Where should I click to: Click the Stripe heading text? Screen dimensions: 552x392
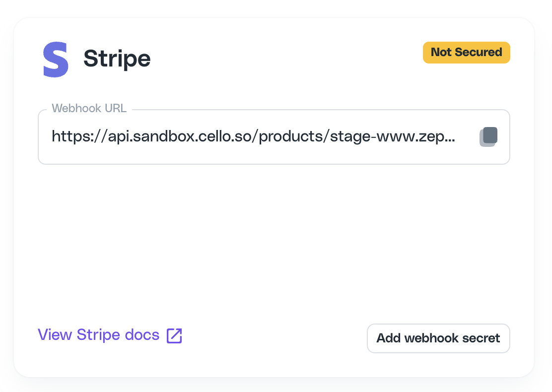coord(117,59)
